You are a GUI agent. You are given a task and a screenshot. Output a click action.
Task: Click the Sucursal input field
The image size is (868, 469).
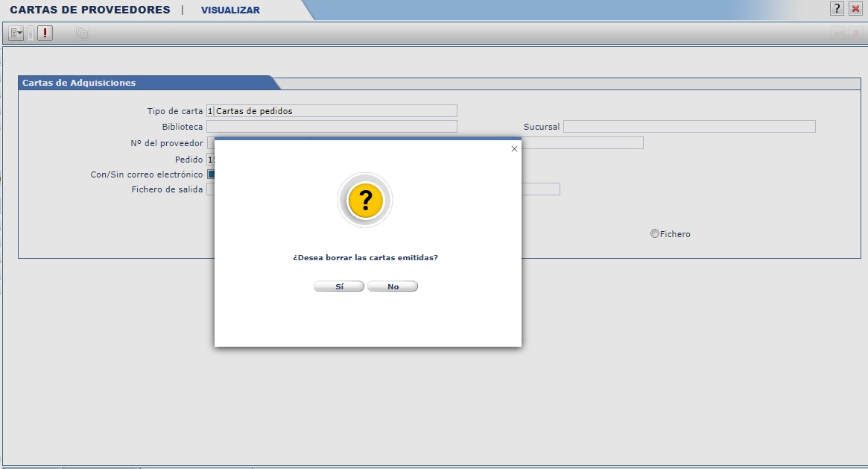[x=689, y=127]
